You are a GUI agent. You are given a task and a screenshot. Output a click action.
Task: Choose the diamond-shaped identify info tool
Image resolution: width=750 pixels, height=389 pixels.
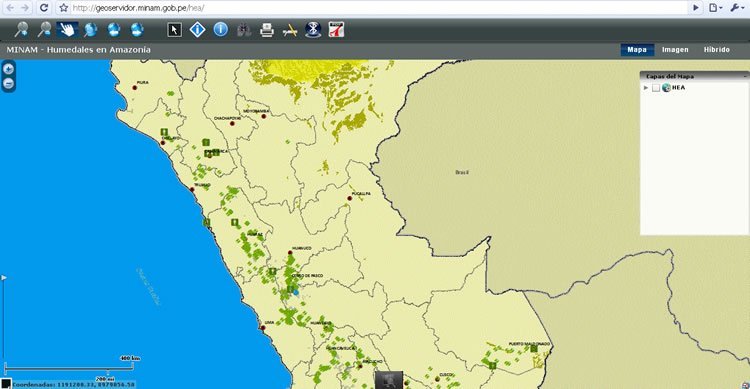pos(198,30)
